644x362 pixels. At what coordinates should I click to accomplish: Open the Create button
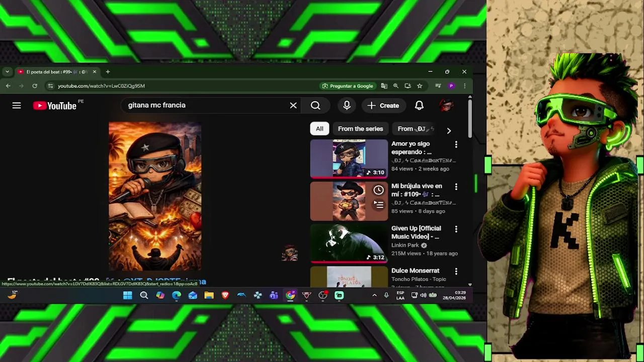[383, 106]
